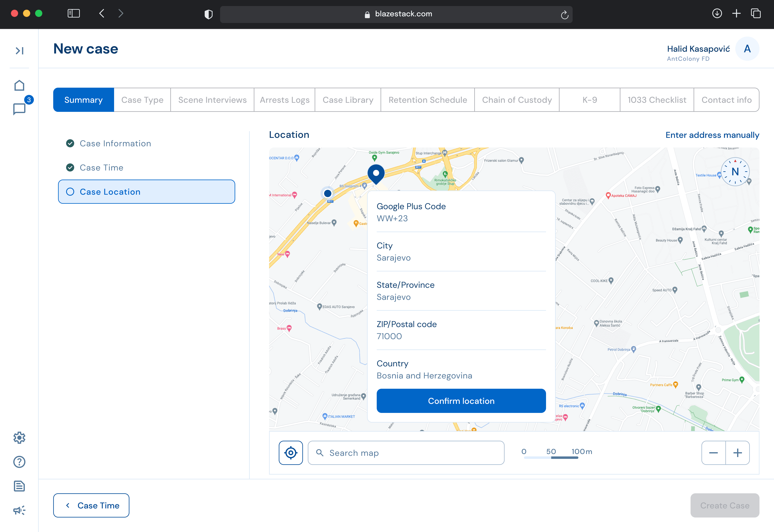The width and height of the screenshot is (774, 532).
Task: Open the document report icon
Action: [x=19, y=486]
